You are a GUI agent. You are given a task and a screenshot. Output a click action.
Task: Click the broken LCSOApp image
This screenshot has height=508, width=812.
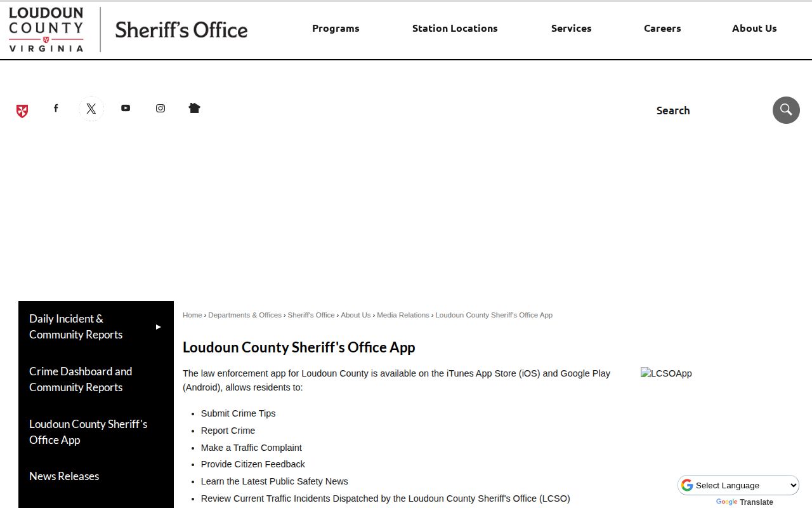[666, 373]
